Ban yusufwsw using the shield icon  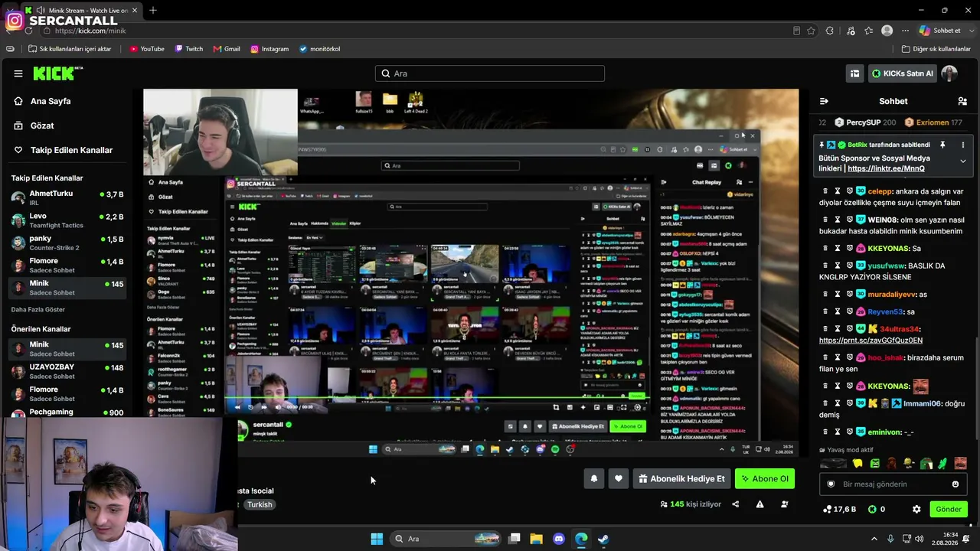(x=850, y=266)
